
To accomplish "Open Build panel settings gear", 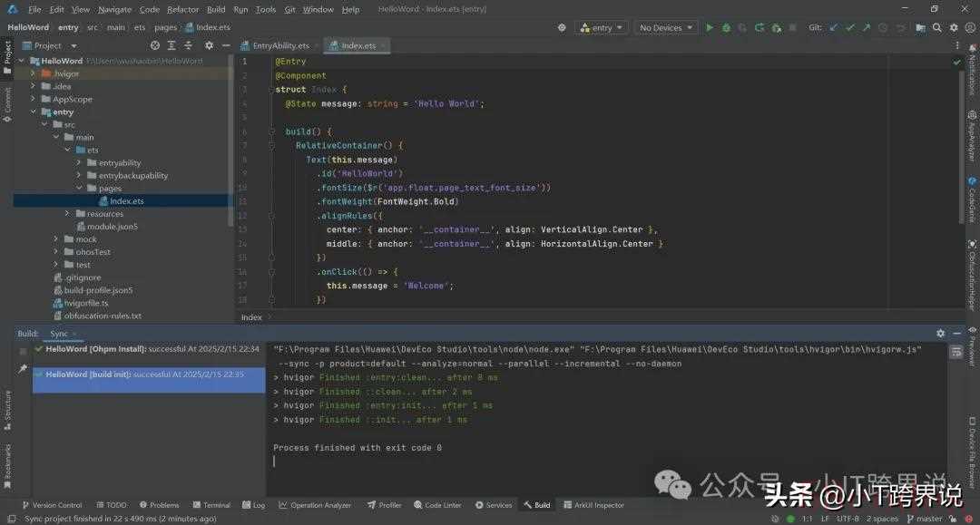I will point(941,334).
